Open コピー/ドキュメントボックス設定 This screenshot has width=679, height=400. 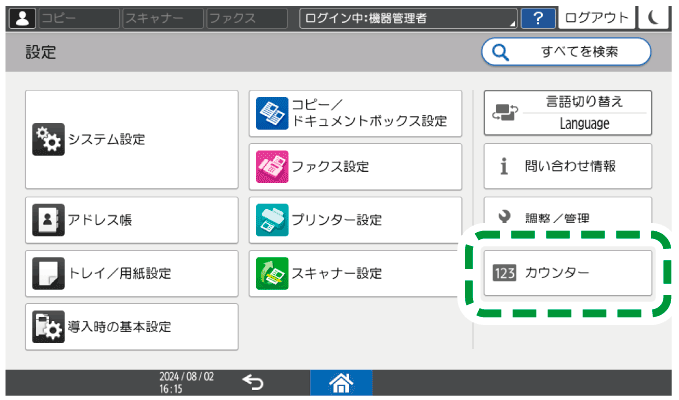coord(355,113)
